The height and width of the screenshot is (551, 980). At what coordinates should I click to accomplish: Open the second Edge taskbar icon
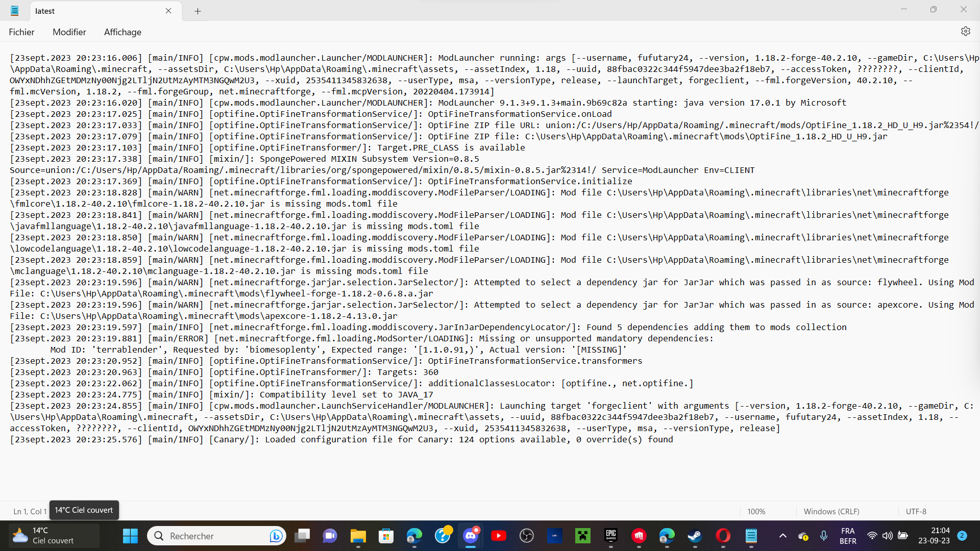(667, 536)
